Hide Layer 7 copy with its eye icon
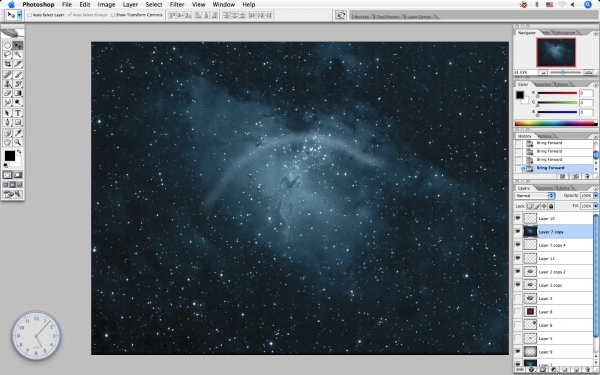600x375 pixels. [x=518, y=232]
